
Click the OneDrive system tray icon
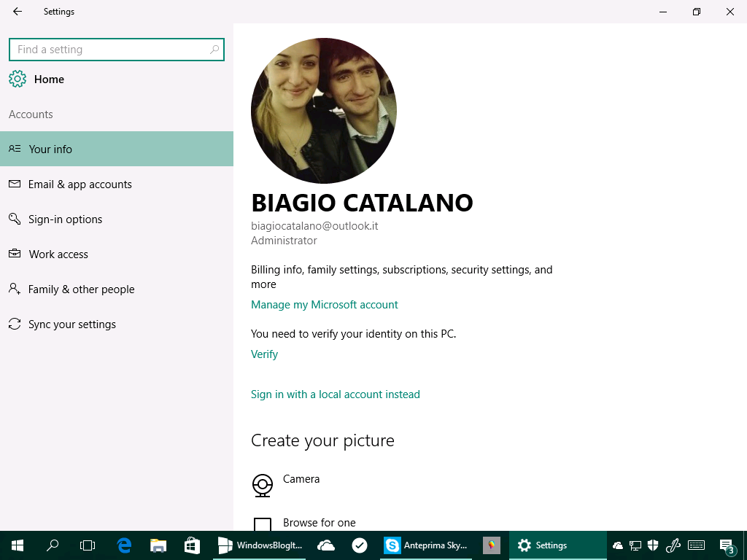coord(617,545)
